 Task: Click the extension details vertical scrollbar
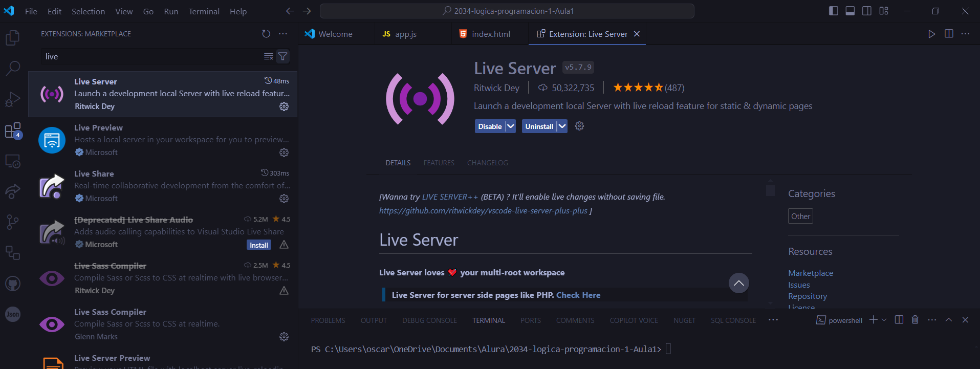pos(770,190)
